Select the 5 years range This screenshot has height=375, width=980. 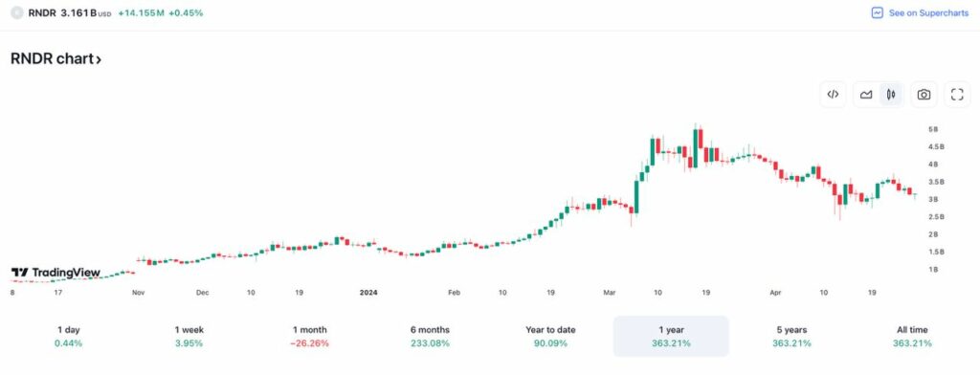791,336
